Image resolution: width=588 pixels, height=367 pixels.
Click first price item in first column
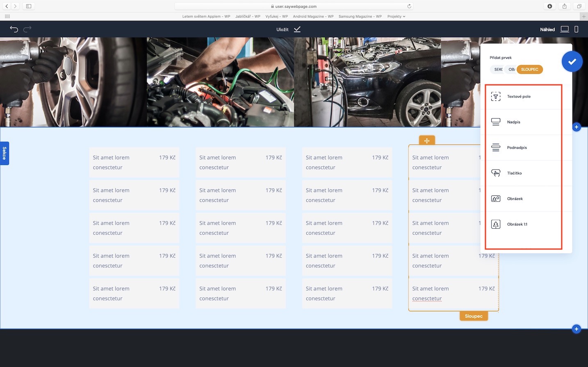(x=134, y=162)
